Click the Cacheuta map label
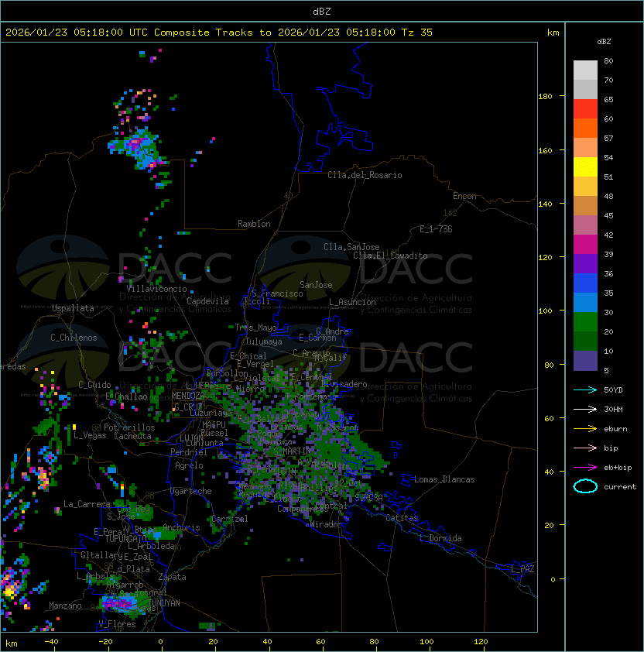 pos(132,436)
